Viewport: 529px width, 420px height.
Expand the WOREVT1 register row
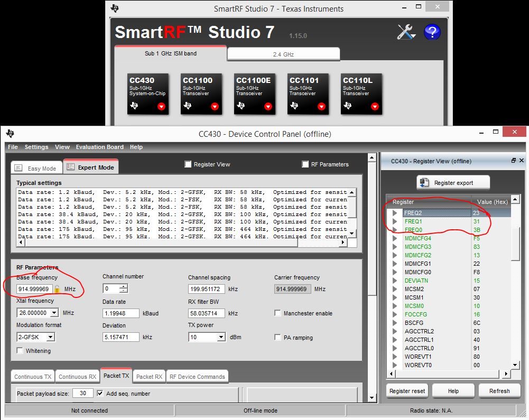point(395,357)
